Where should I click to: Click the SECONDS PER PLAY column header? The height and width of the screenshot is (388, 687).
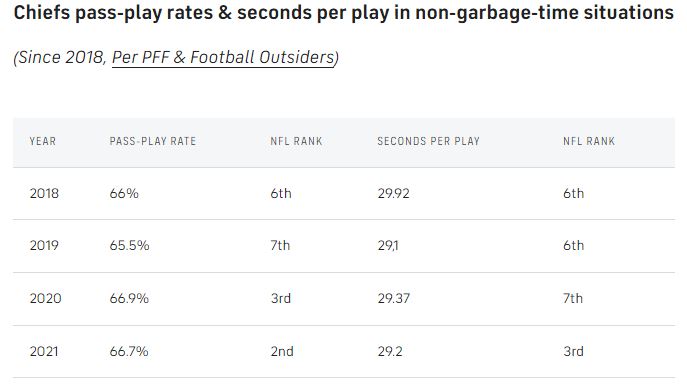click(428, 141)
